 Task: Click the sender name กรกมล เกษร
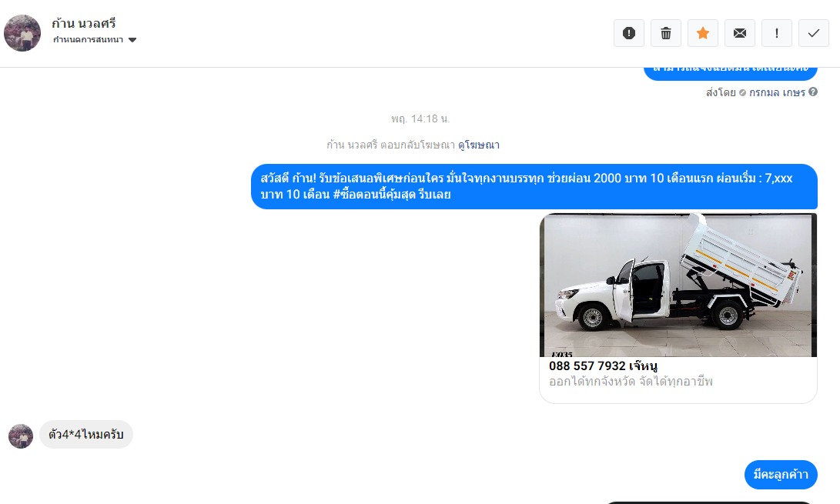pyautogui.click(x=777, y=92)
